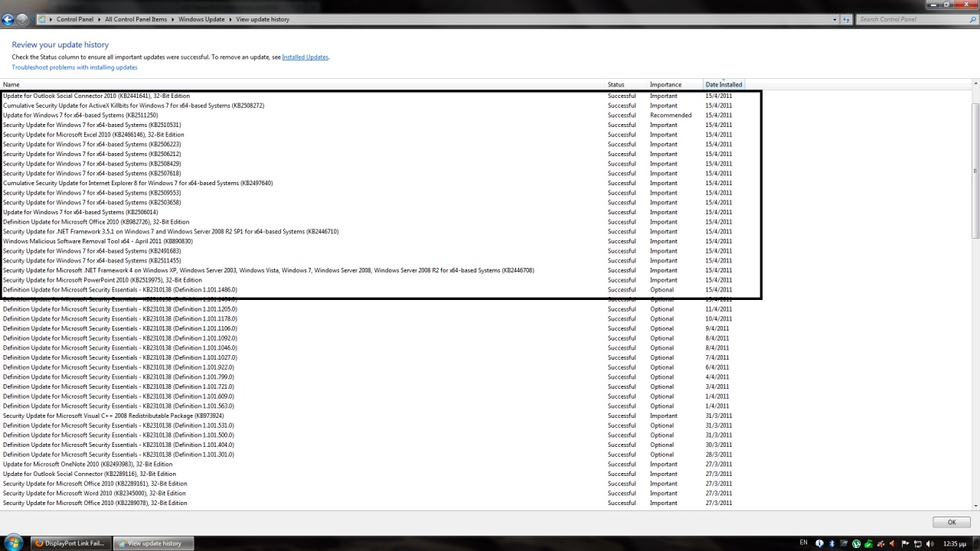Open the recent pages dropdown beside Forward

coord(32,19)
